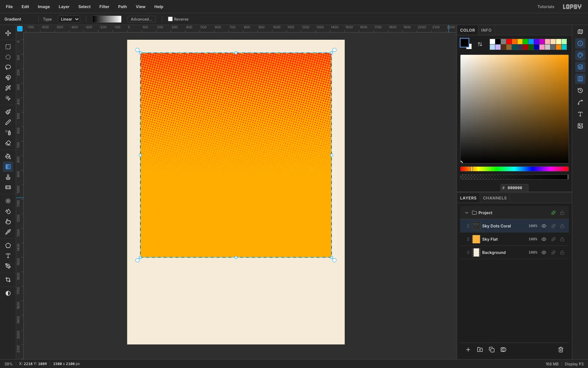The height and width of the screenshot is (368, 588).
Task: Switch to the Channels tab
Action: click(495, 198)
